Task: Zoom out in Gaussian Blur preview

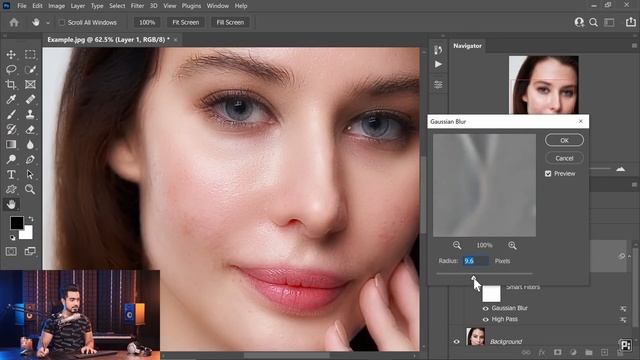Action: pyautogui.click(x=457, y=245)
